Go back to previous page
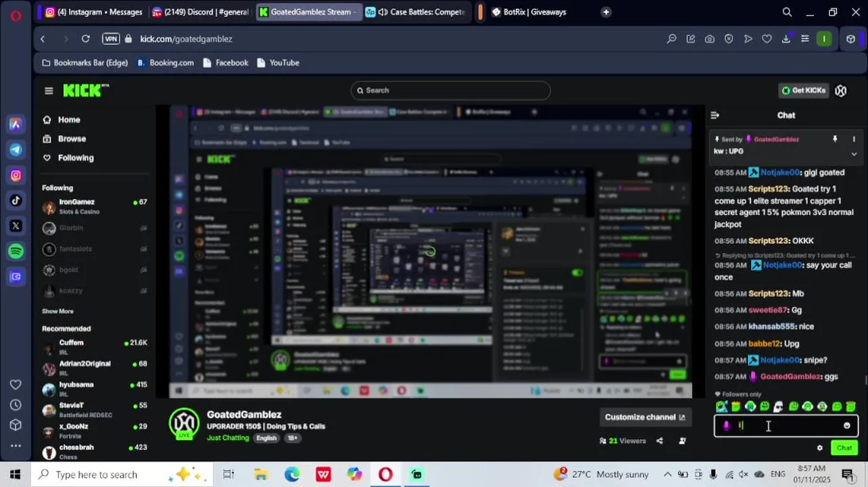Image resolution: width=868 pixels, height=487 pixels. coord(43,39)
